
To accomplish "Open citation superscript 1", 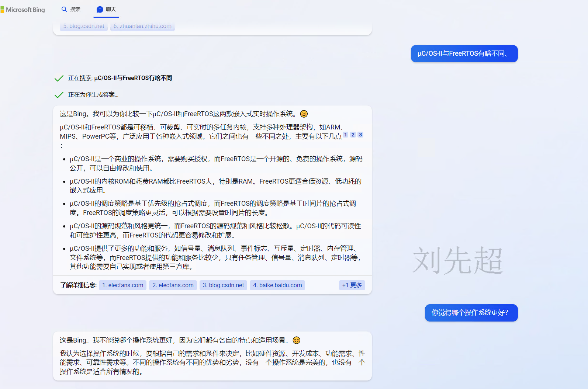I will click(346, 135).
